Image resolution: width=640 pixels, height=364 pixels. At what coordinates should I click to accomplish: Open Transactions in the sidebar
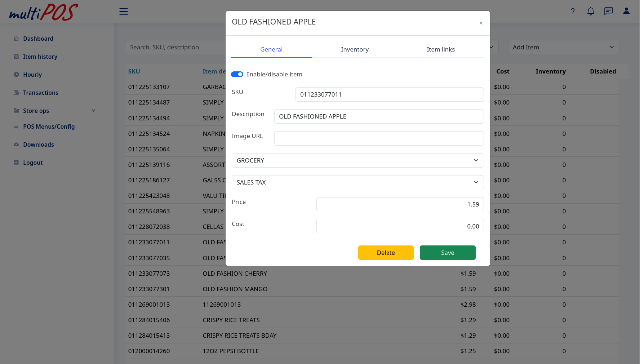pos(40,93)
